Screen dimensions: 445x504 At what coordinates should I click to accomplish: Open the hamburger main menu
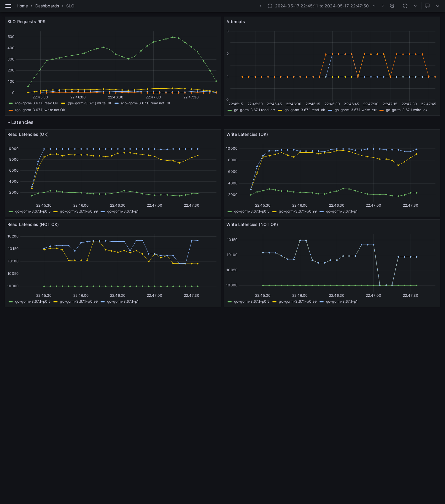coord(8,6)
